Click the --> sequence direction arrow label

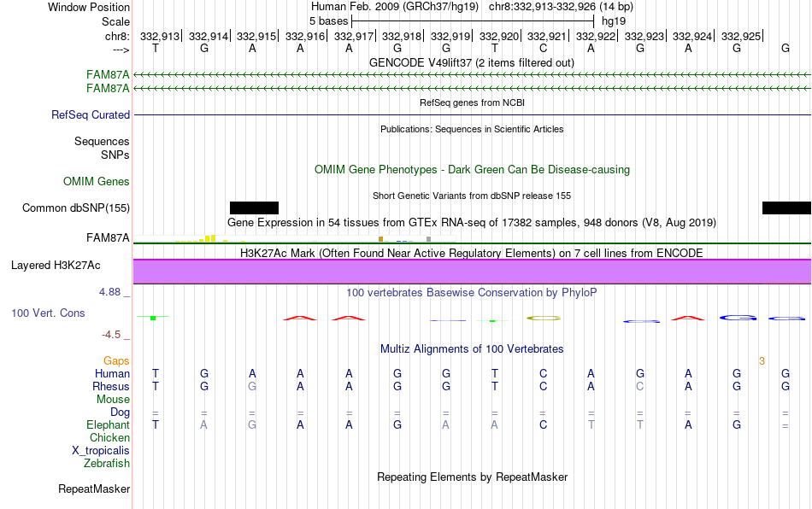(121, 50)
